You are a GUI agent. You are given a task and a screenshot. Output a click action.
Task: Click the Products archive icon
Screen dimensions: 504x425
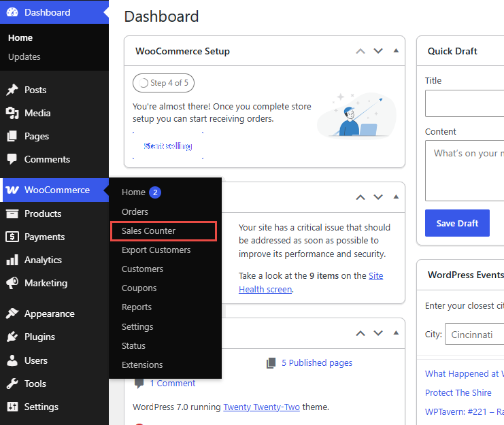pos(12,214)
